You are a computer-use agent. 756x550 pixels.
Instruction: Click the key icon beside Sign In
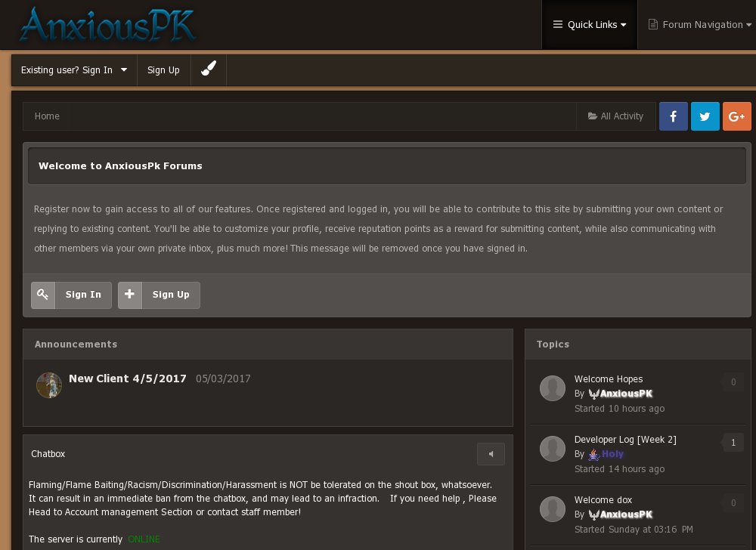(x=43, y=295)
